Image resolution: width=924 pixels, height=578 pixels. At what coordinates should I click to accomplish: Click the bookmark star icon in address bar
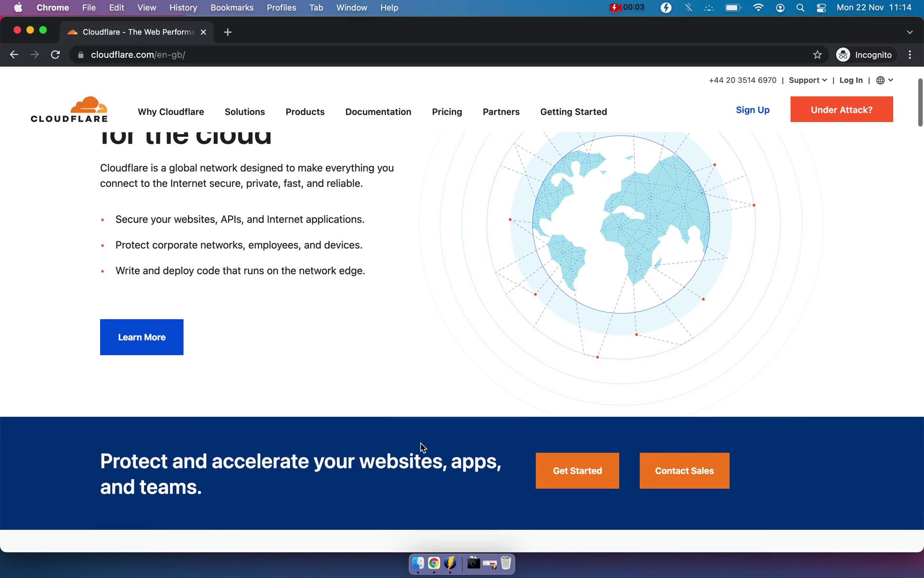817,54
